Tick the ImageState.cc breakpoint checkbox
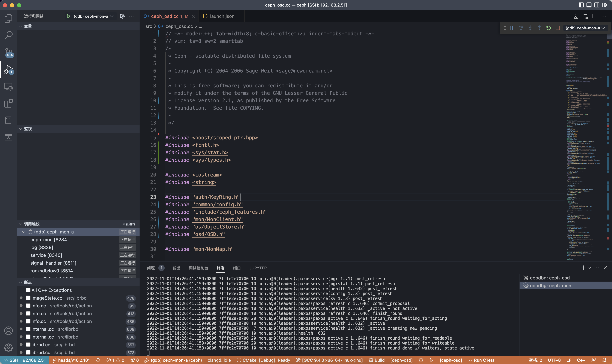This screenshot has width=612, height=364. (x=28, y=298)
